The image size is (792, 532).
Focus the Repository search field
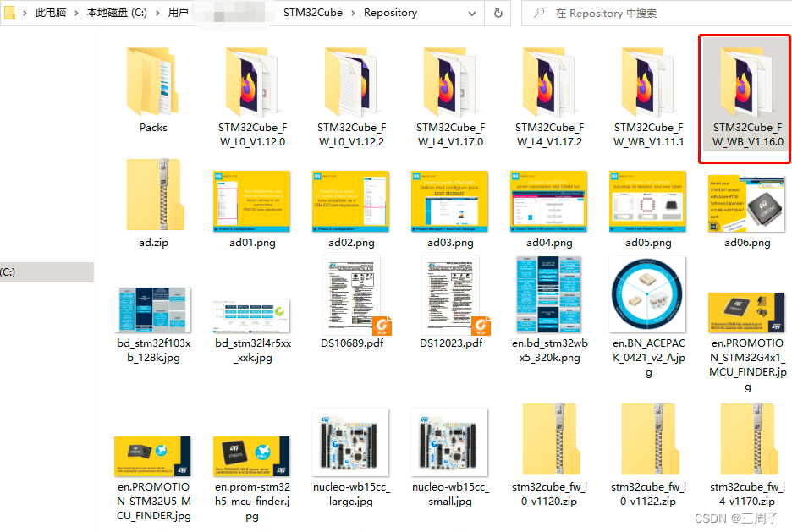(x=657, y=14)
